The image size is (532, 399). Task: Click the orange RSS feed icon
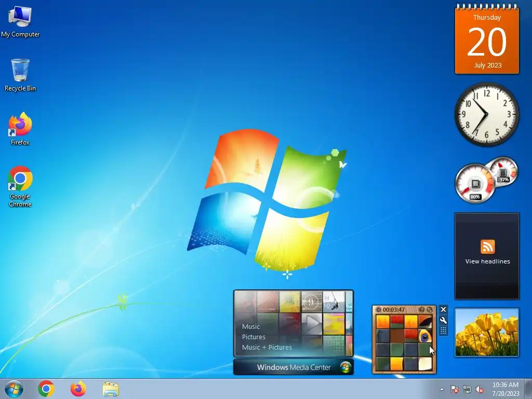487,247
